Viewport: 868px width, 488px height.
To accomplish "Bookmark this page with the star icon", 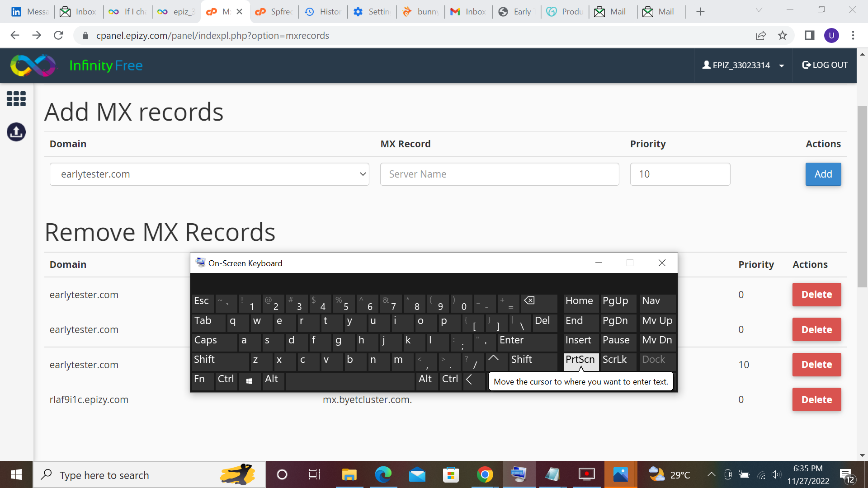I will [783, 36].
